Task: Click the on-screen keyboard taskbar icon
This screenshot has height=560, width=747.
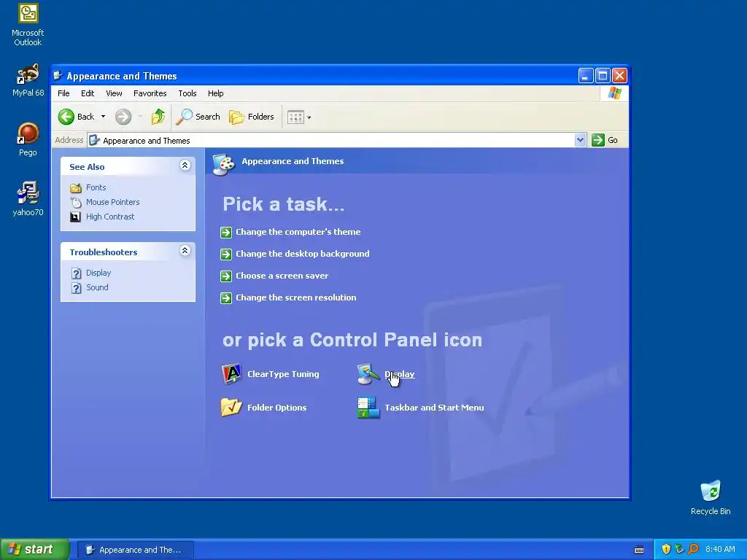Action: [639, 550]
